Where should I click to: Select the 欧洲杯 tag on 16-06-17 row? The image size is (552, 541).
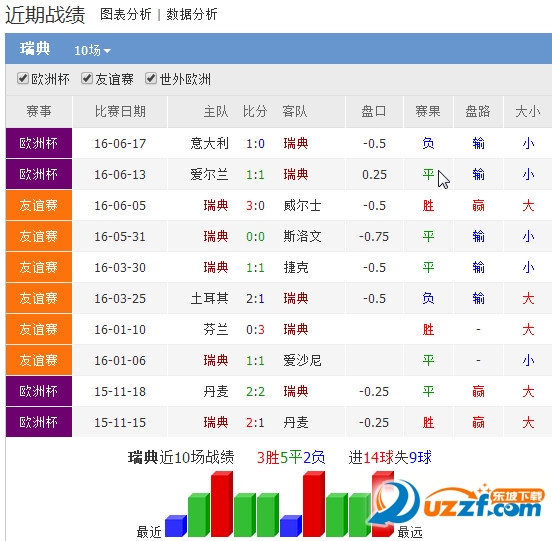point(39,143)
